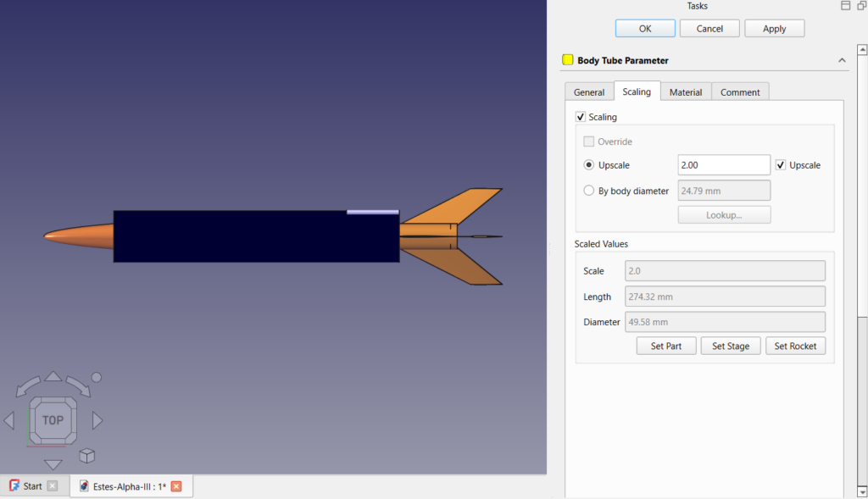This screenshot has width=868, height=499.
Task: Click the small dot on the navigation cube
Action: pos(97,377)
